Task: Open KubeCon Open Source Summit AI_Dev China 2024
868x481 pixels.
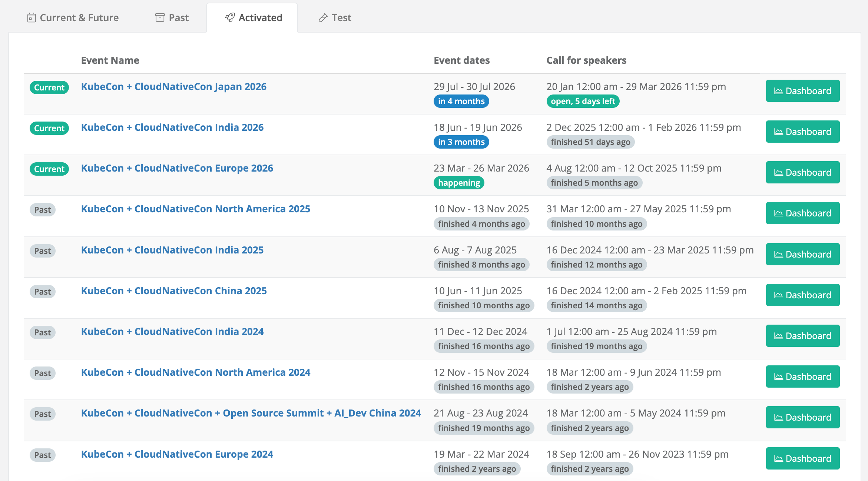Action: click(251, 413)
